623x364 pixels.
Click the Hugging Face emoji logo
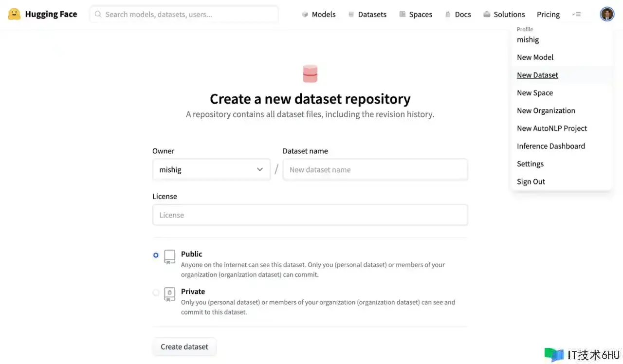click(14, 14)
